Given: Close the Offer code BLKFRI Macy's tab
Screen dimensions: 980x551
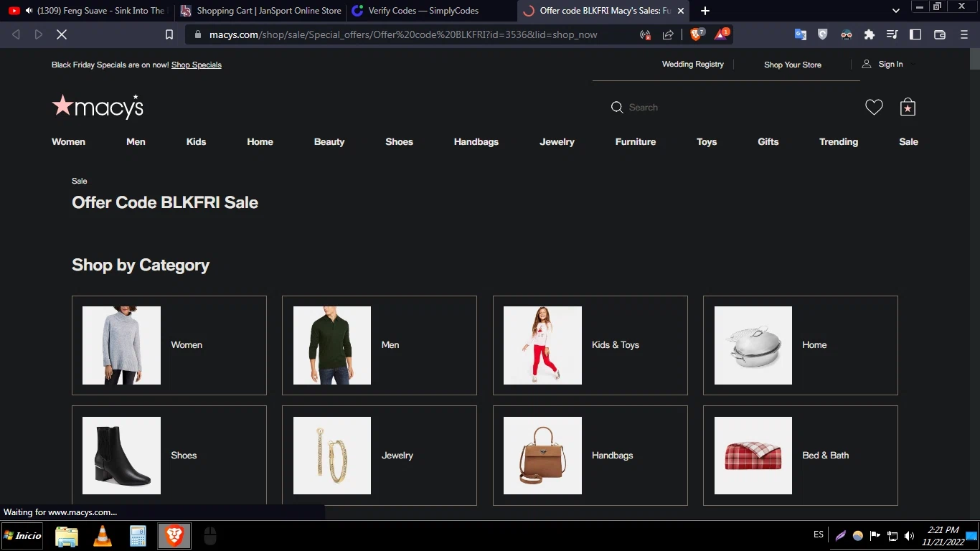Looking at the screenshot, I should (x=681, y=11).
